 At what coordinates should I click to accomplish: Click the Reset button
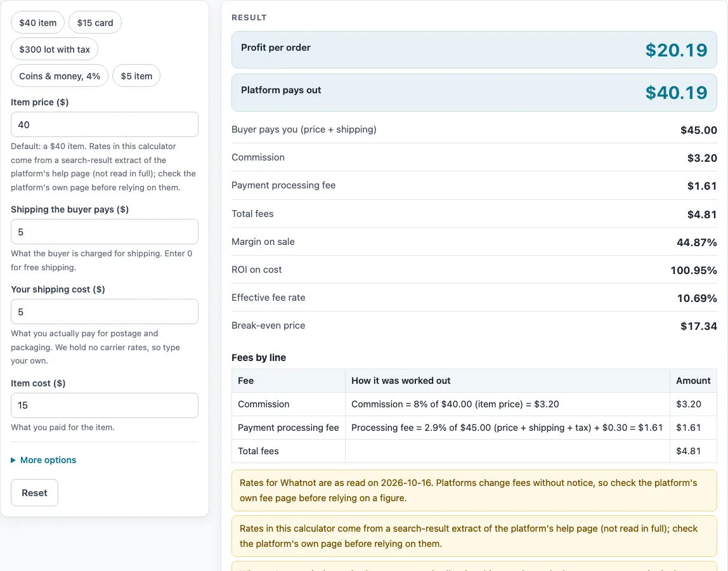34,492
